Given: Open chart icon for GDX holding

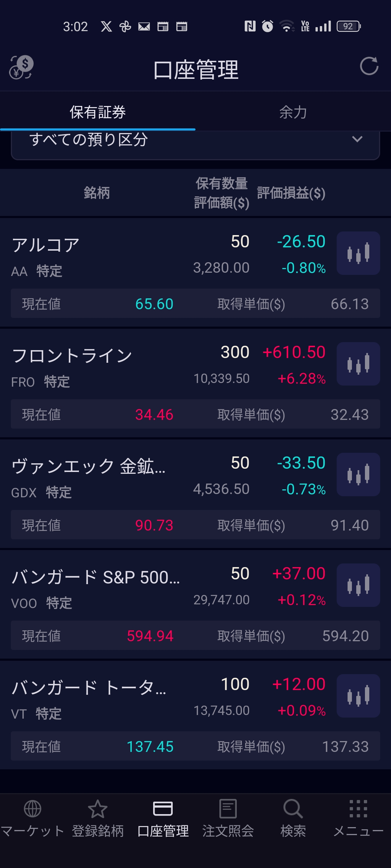Looking at the screenshot, I should (x=358, y=475).
